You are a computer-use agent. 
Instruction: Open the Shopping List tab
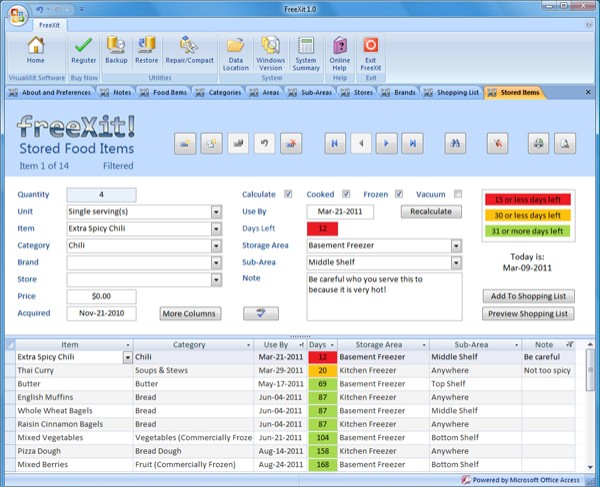coord(458,93)
